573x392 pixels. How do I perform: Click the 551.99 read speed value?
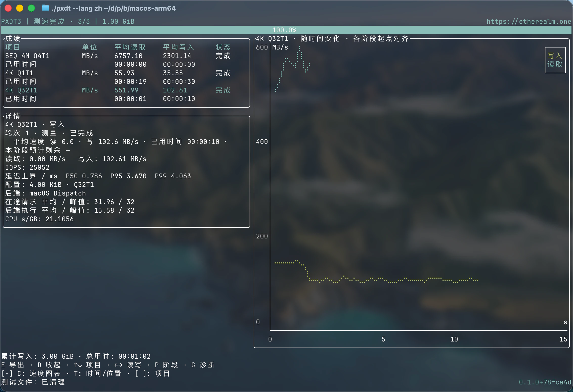[126, 90]
